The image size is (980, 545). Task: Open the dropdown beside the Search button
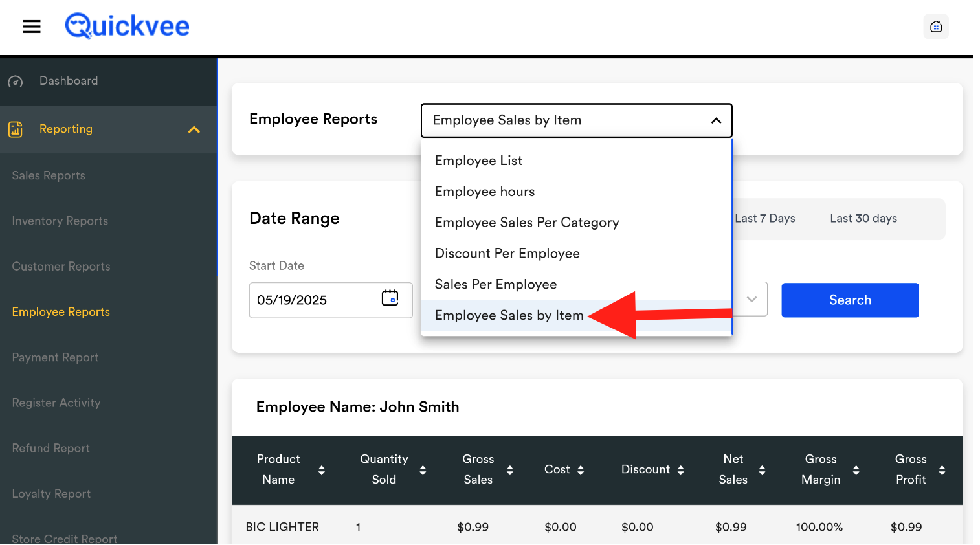point(751,299)
